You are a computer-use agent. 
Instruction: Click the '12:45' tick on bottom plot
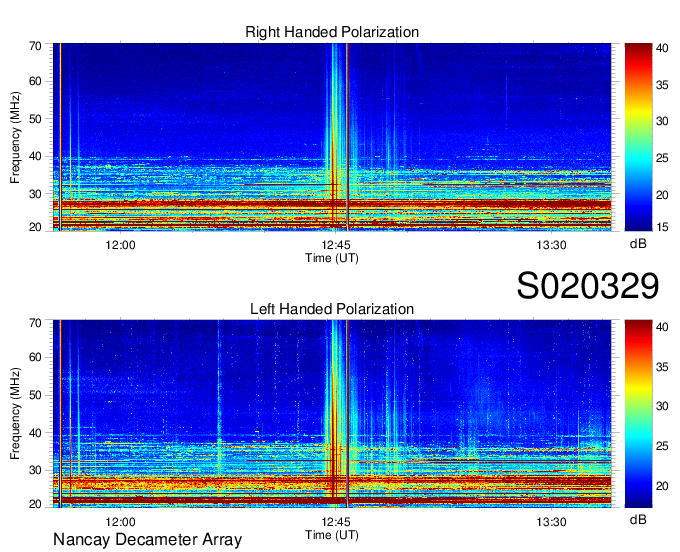(336, 522)
